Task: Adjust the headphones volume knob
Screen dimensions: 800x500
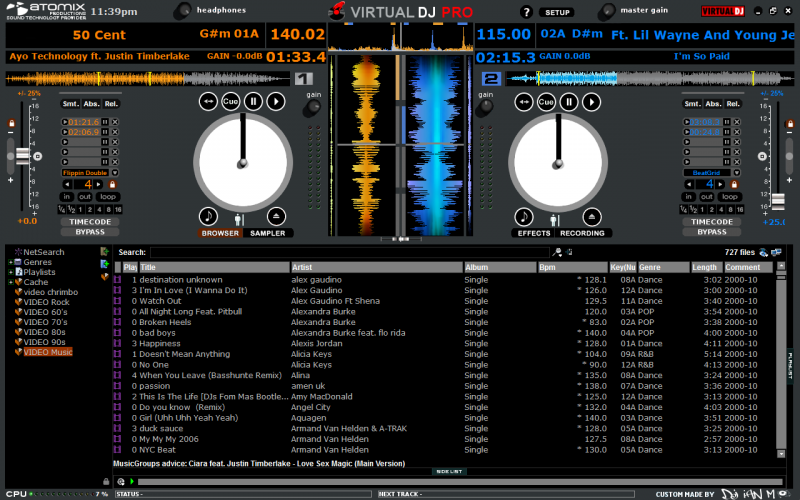Action: [182, 11]
